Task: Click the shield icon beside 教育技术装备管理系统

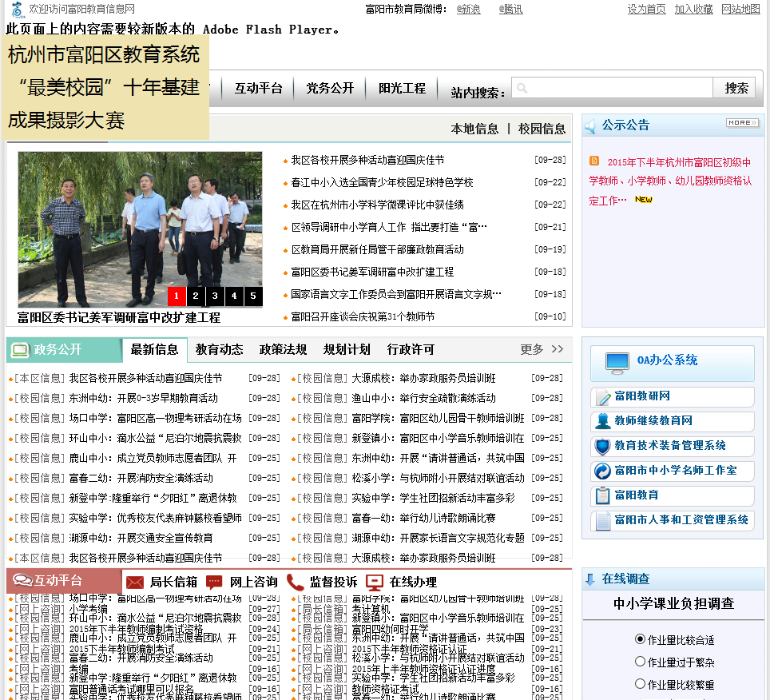Action: tap(602, 446)
